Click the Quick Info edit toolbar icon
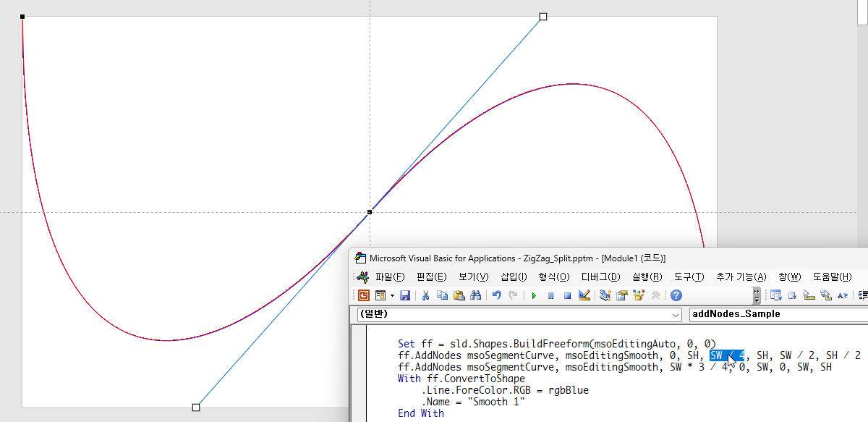Image resolution: width=868 pixels, height=422 pixels. click(809, 295)
